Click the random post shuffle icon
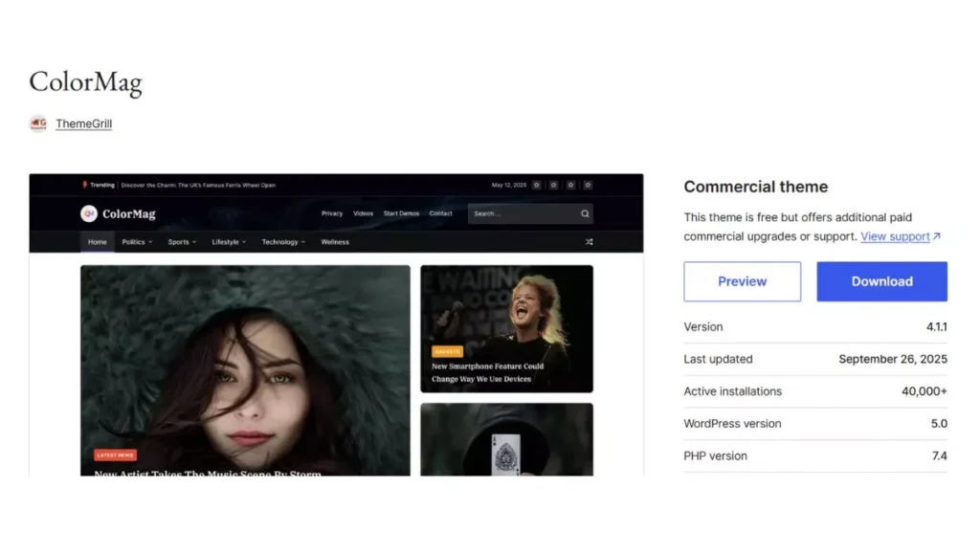The height and width of the screenshot is (555, 980). 589,242
